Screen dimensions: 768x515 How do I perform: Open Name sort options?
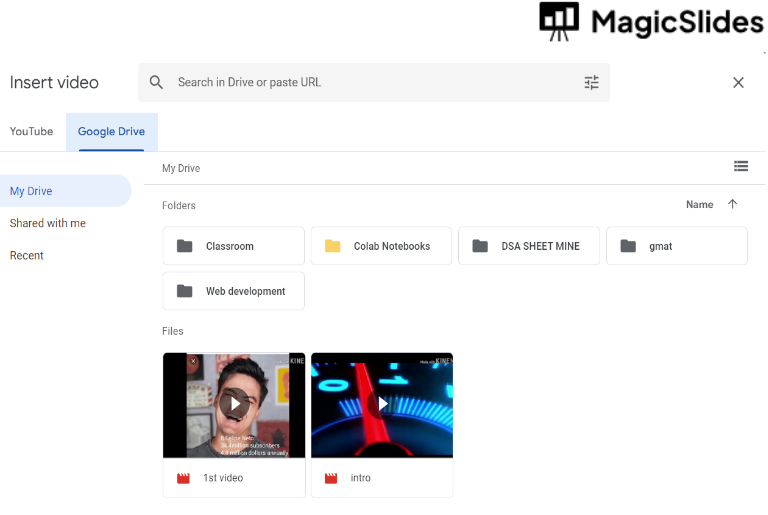(699, 205)
